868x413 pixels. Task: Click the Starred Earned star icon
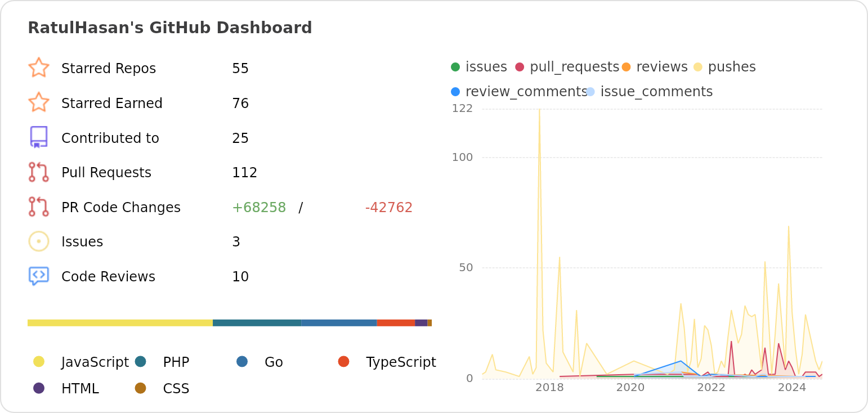tap(39, 102)
